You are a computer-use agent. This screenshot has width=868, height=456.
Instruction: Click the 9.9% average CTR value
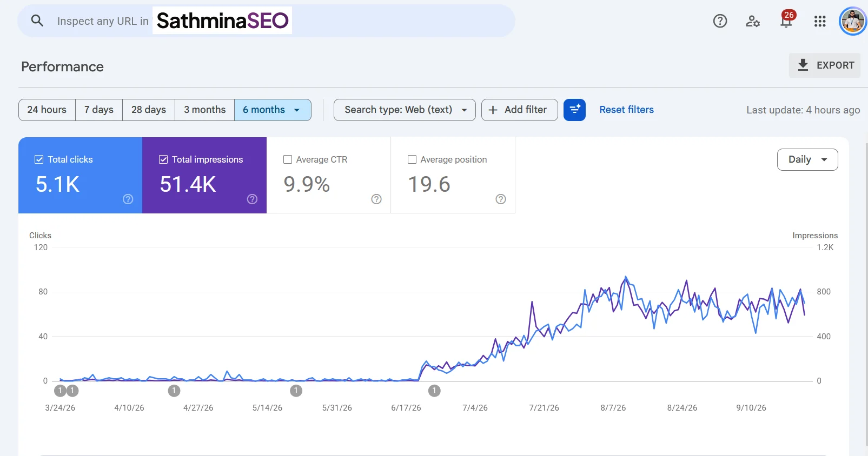(x=307, y=184)
